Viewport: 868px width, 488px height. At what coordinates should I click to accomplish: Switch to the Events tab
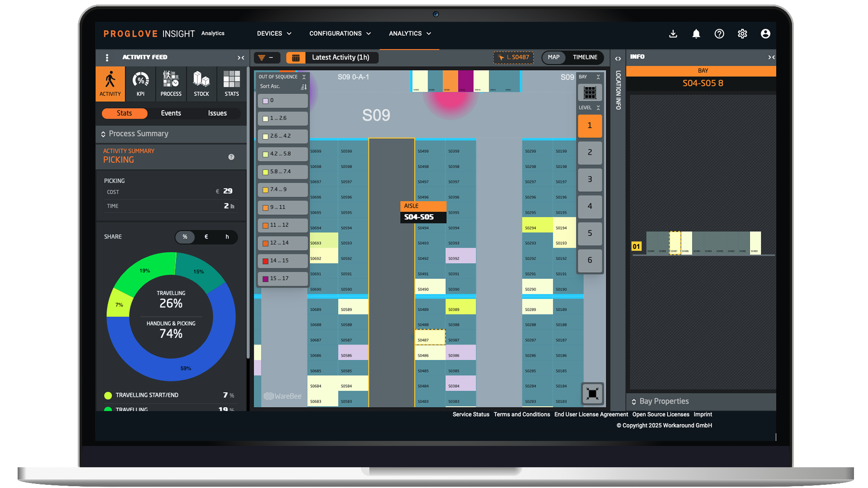click(171, 114)
